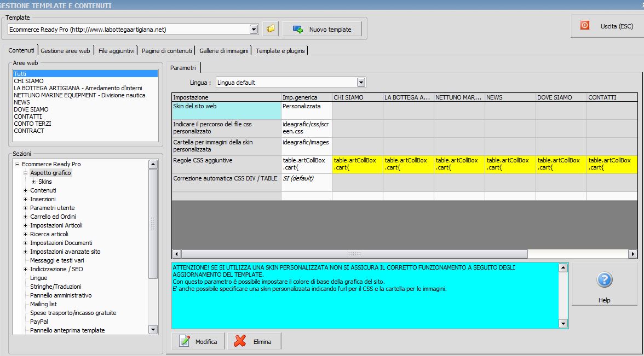Expand the Impostazioni avanzate sito node
Viewport: 644px width, 356px height.
[25, 252]
